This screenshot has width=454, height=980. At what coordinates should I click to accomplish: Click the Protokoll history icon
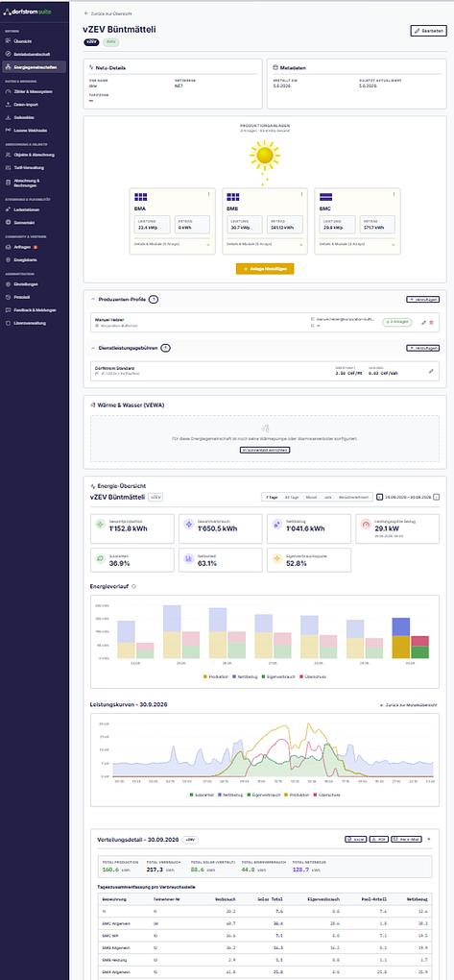pyautogui.click(x=8, y=297)
